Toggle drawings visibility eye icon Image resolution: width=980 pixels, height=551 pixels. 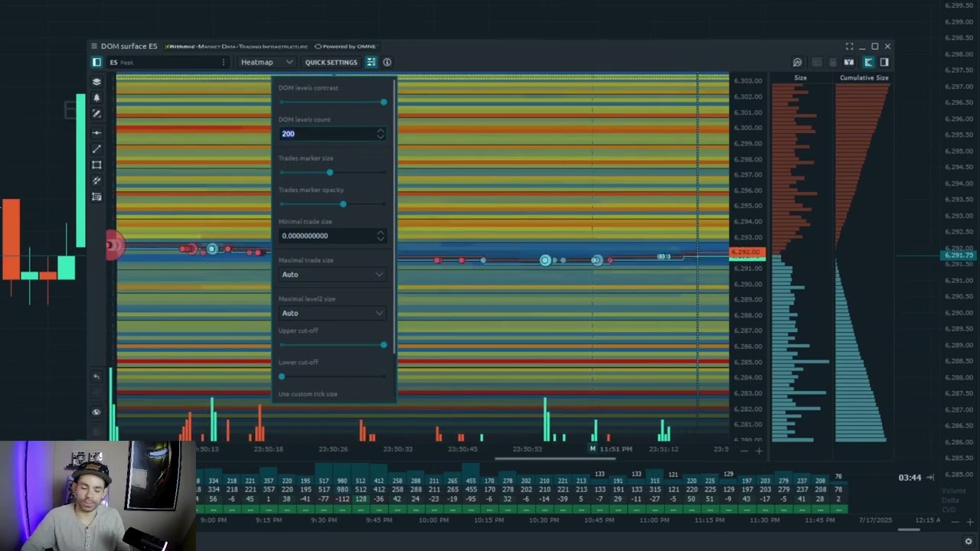pyautogui.click(x=96, y=412)
